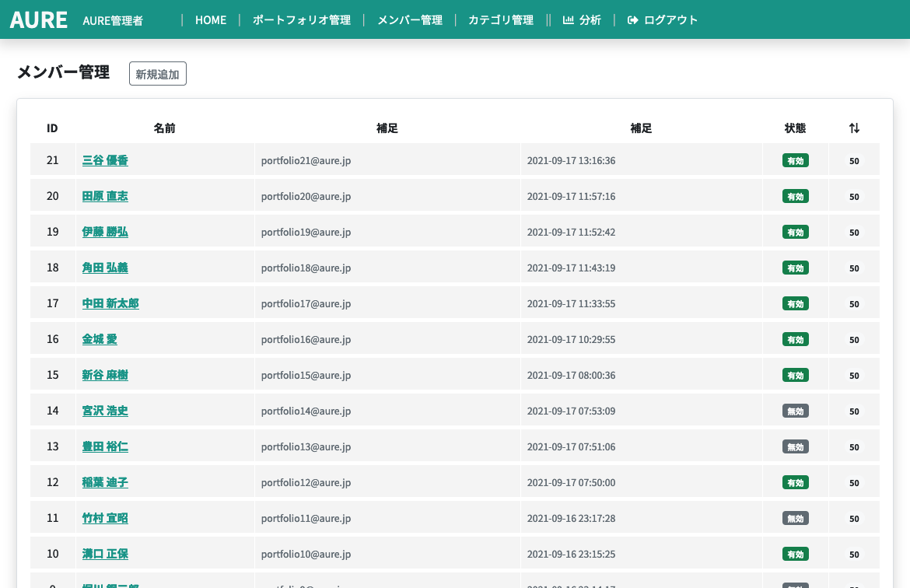The height and width of the screenshot is (588, 910).
Task: Open member 田原 直志's link
Action: [105, 196]
